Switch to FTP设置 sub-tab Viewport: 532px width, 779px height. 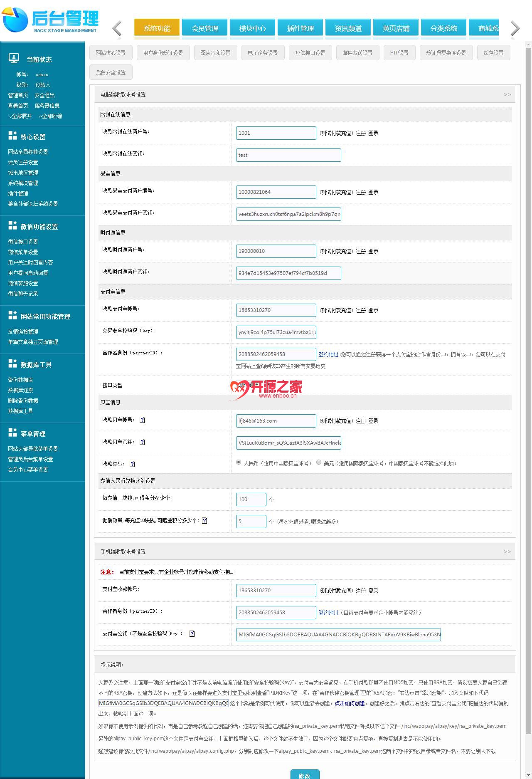point(399,53)
